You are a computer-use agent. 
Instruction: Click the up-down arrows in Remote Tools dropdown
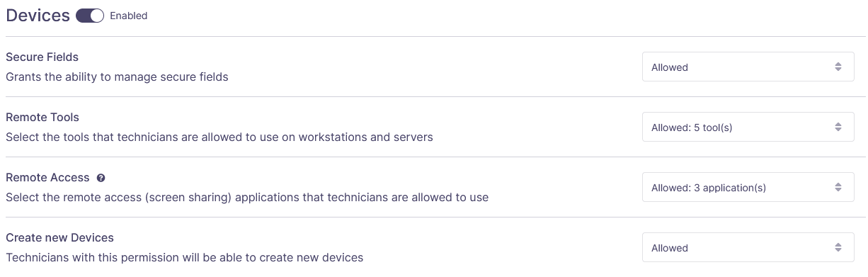pyautogui.click(x=838, y=127)
